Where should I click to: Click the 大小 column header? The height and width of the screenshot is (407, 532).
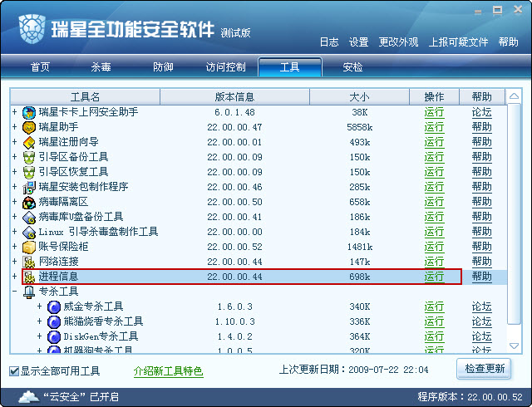pyautogui.click(x=359, y=97)
